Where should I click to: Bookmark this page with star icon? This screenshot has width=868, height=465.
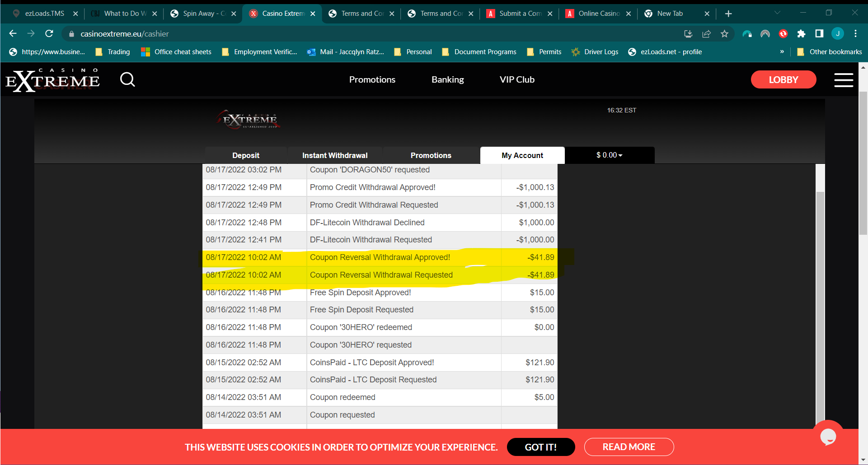(724, 34)
